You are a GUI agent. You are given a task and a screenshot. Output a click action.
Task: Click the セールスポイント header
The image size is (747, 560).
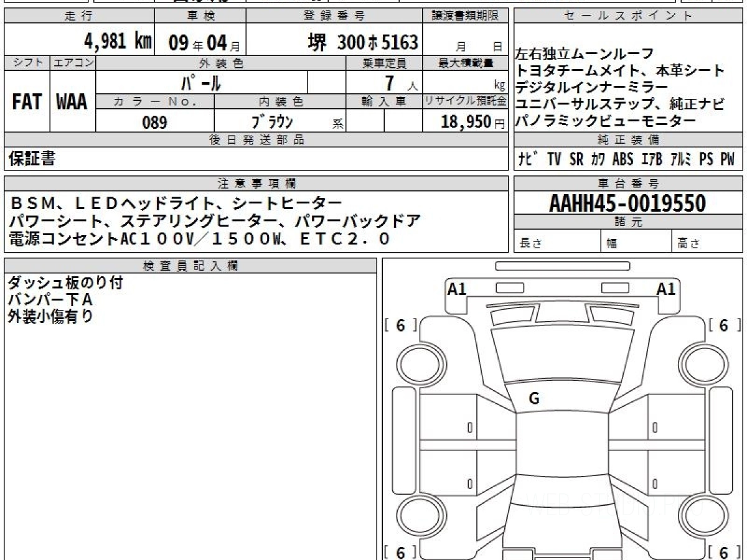click(629, 16)
